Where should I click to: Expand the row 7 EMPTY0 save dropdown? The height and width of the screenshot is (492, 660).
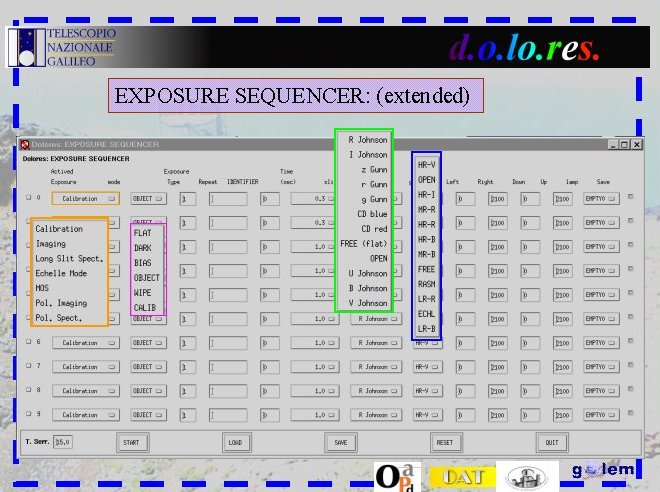[x=600, y=366]
